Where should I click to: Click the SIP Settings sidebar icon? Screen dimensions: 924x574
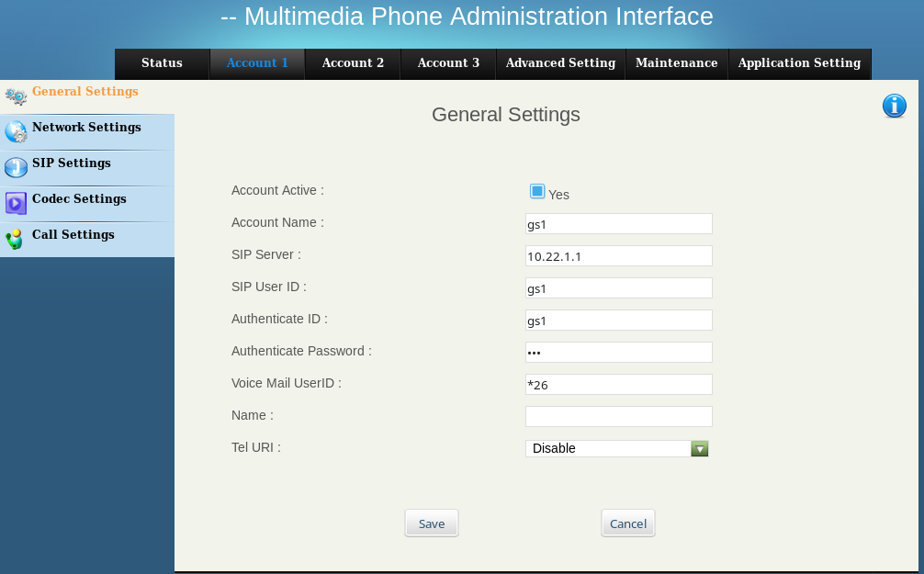(16, 168)
